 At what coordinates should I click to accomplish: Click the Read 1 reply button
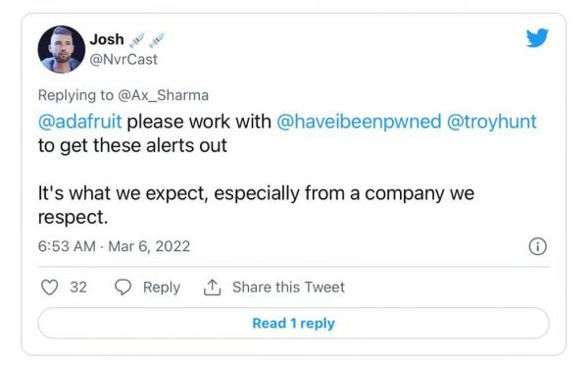294,324
